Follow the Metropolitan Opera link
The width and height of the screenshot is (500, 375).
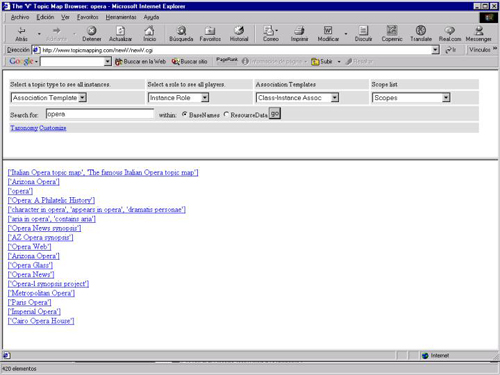[x=41, y=293]
